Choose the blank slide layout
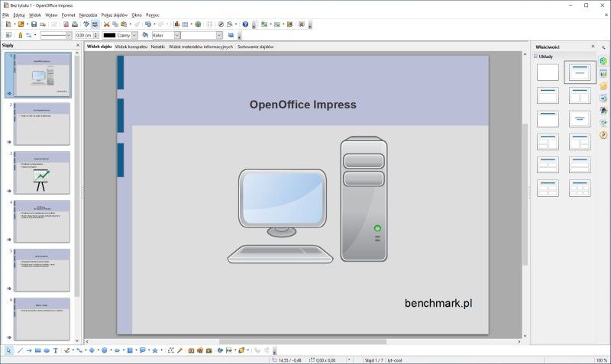 (x=548, y=72)
